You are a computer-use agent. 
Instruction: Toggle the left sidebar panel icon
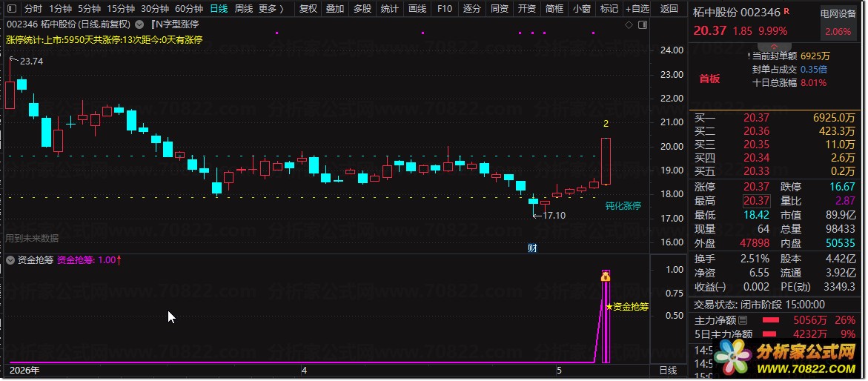click(12, 9)
